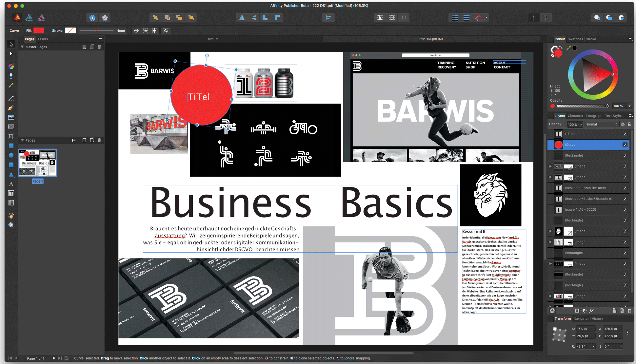The height and width of the screenshot is (364, 636).
Task: Rotate selection anticlockwise from the toolbar
Action: 266,17
